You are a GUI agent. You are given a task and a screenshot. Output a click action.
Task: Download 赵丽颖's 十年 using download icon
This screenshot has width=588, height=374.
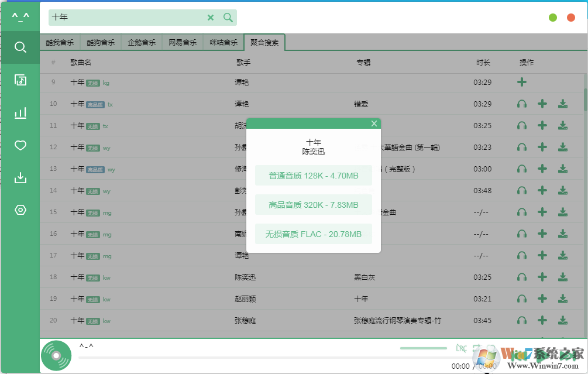point(563,298)
